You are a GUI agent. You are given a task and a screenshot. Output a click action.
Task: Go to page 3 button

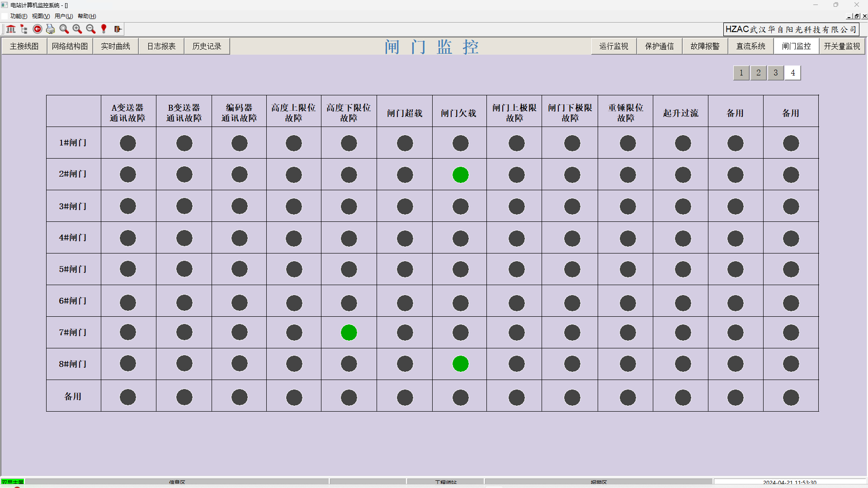(775, 73)
